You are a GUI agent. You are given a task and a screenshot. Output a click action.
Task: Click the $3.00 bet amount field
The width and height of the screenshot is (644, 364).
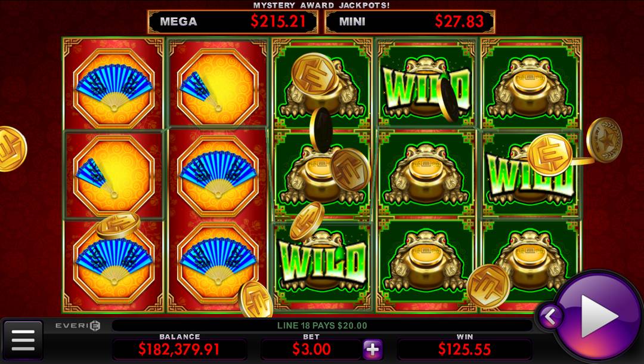click(311, 350)
